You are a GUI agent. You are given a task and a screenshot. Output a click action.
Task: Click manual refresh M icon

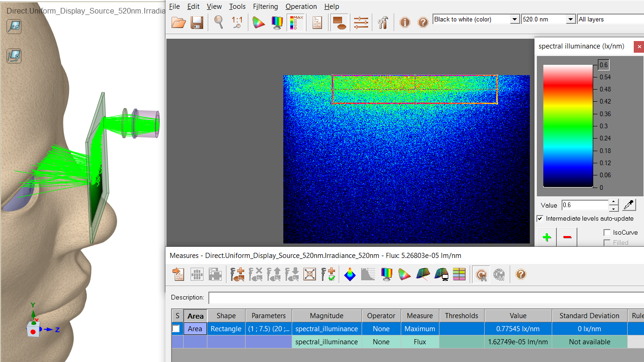[x=499, y=274]
